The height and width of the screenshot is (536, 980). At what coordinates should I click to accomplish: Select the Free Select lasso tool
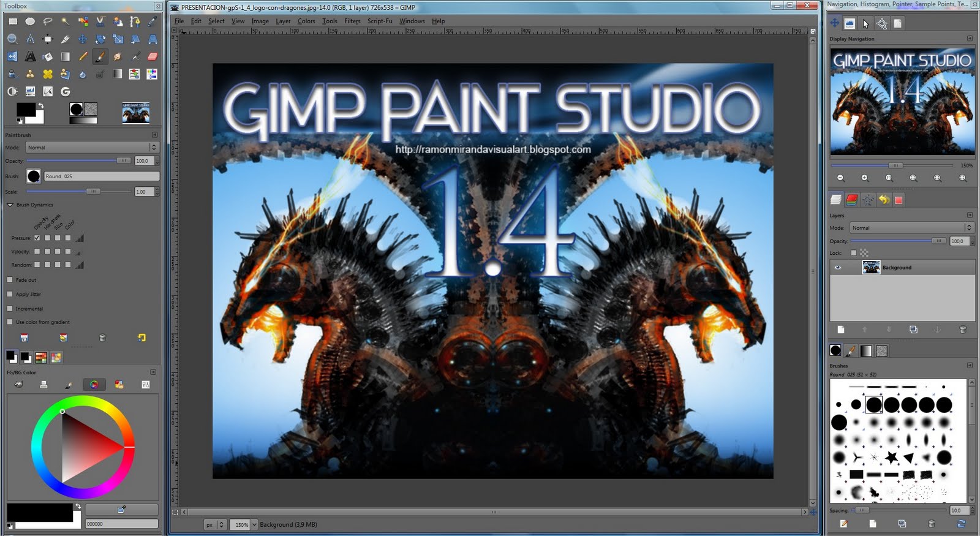(x=48, y=21)
